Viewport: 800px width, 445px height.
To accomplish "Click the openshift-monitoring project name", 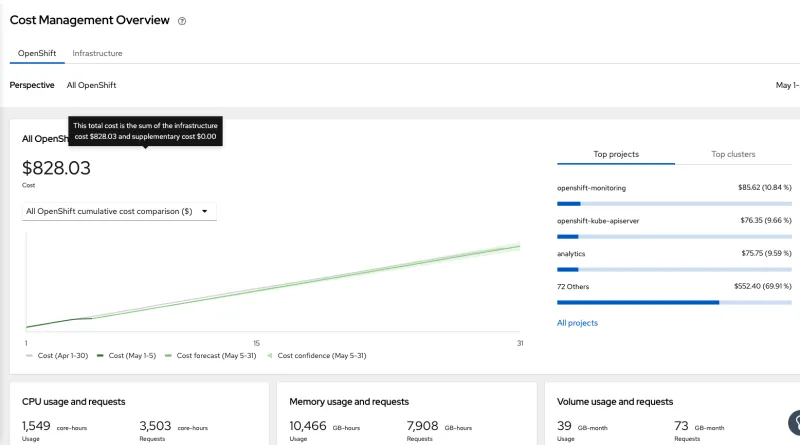I will coord(591,187).
